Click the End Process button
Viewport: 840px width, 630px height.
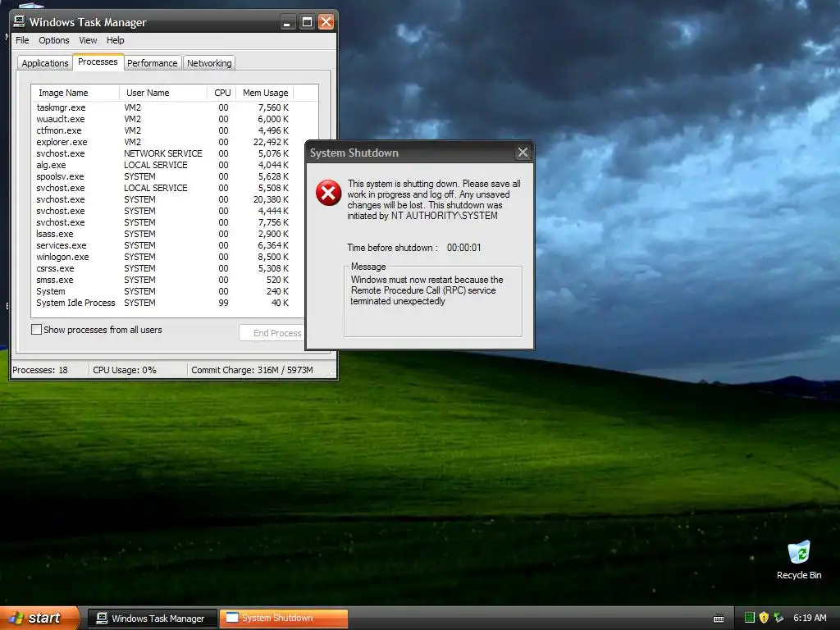[273, 333]
